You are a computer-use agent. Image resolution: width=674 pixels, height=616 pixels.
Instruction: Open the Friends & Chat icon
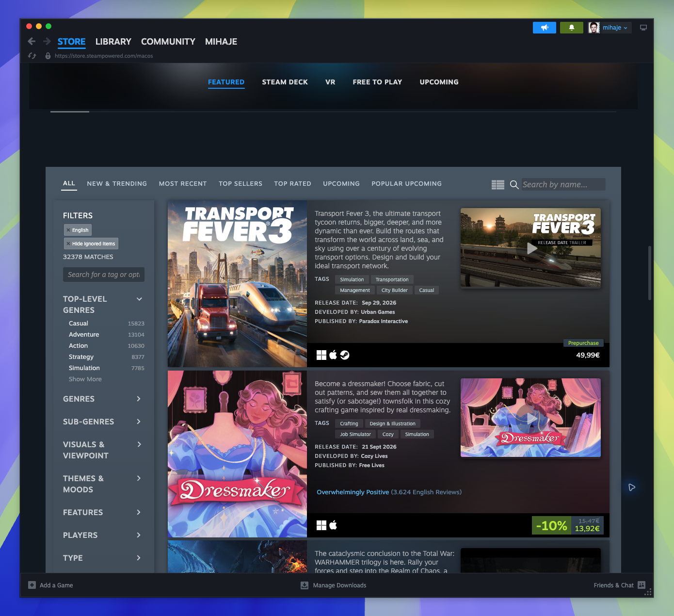point(642,585)
